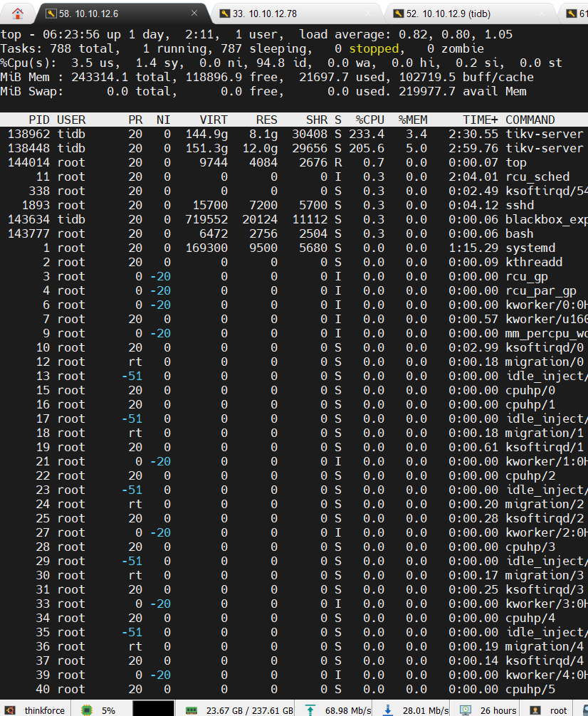
Task: Click the COMMAND column header
Action: [x=530, y=120]
